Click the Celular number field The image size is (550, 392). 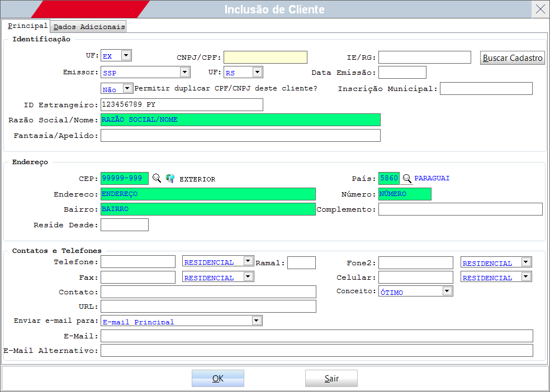tap(416, 278)
